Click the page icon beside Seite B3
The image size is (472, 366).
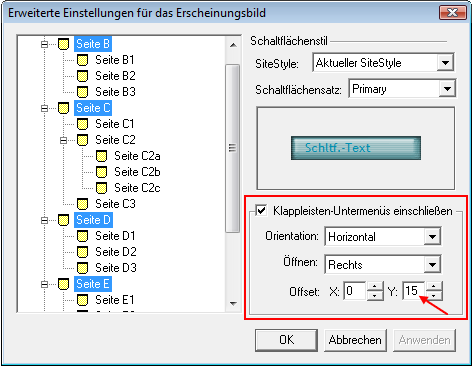[x=82, y=92]
